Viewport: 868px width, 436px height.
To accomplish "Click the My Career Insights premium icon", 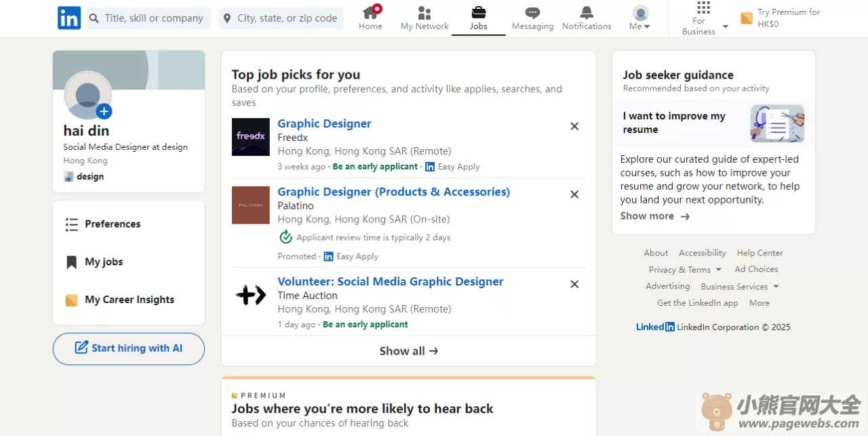I will pos(71,300).
